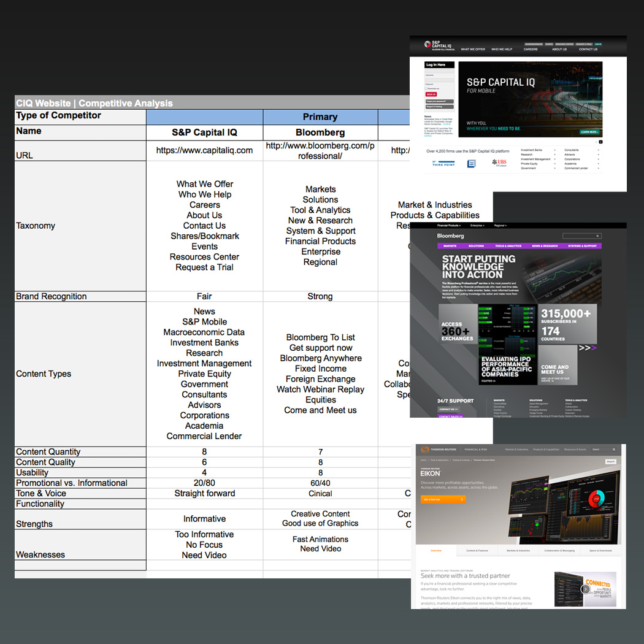Open About Us menu on S&P site
This screenshot has width=644, height=644.
coord(559,49)
